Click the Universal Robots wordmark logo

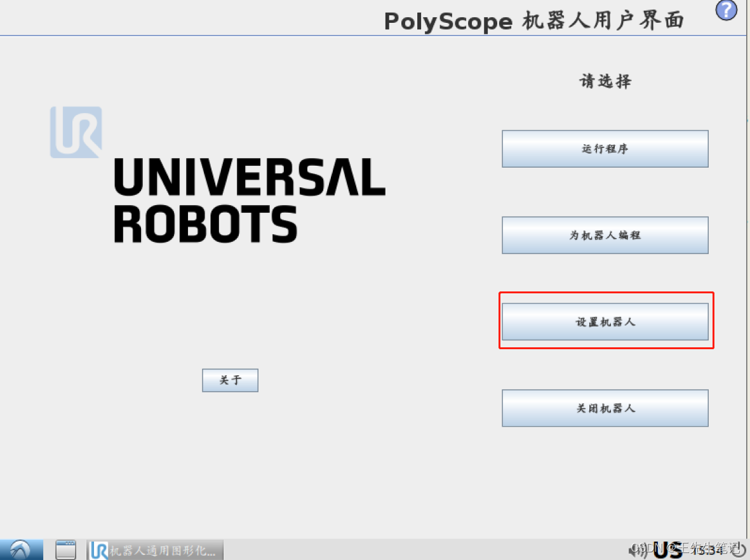tap(248, 200)
